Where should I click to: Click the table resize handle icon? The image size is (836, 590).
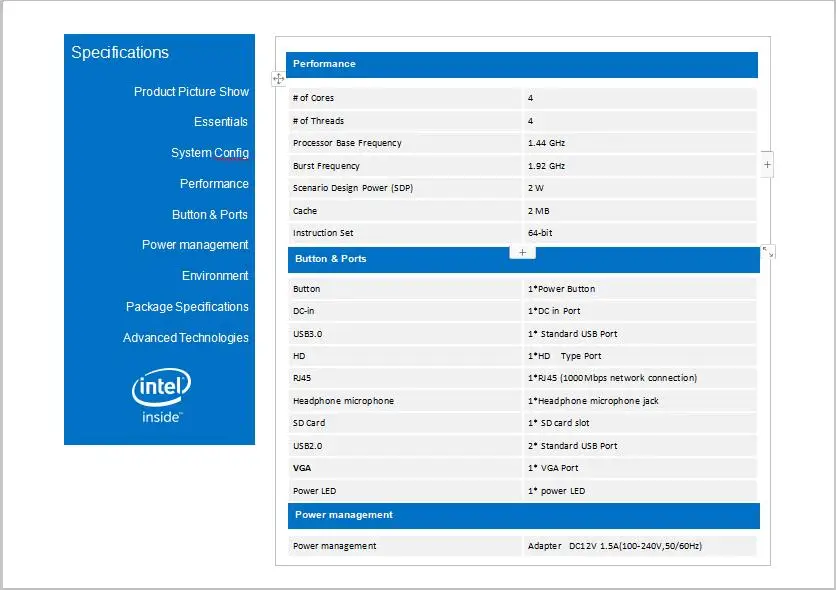point(768,252)
